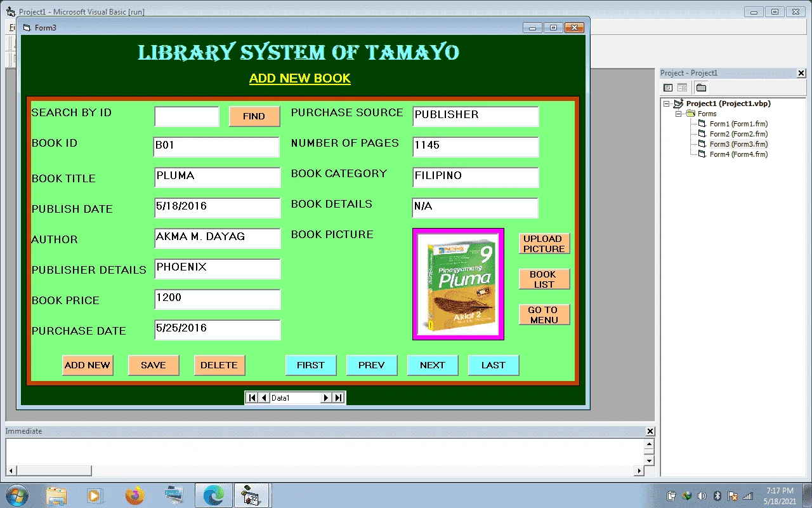Open on-screen keyboard taskbar icon
812x508 pixels.
pyautogui.click(x=174, y=495)
